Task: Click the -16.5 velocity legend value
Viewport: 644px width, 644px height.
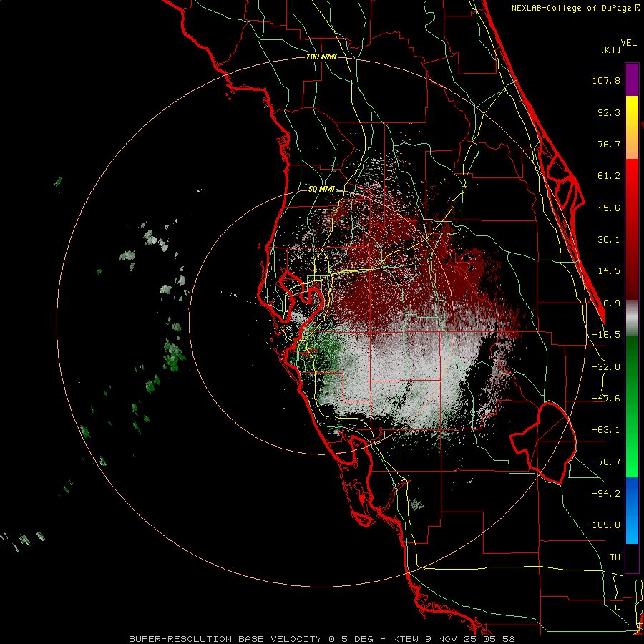Action: tap(606, 335)
